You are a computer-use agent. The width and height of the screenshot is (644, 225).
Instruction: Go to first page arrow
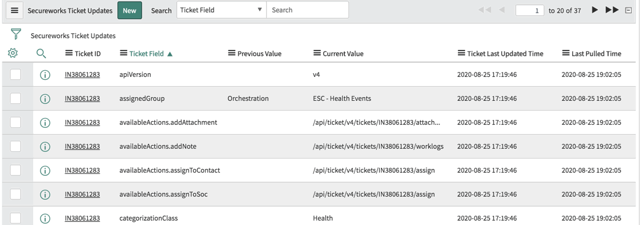485,10
